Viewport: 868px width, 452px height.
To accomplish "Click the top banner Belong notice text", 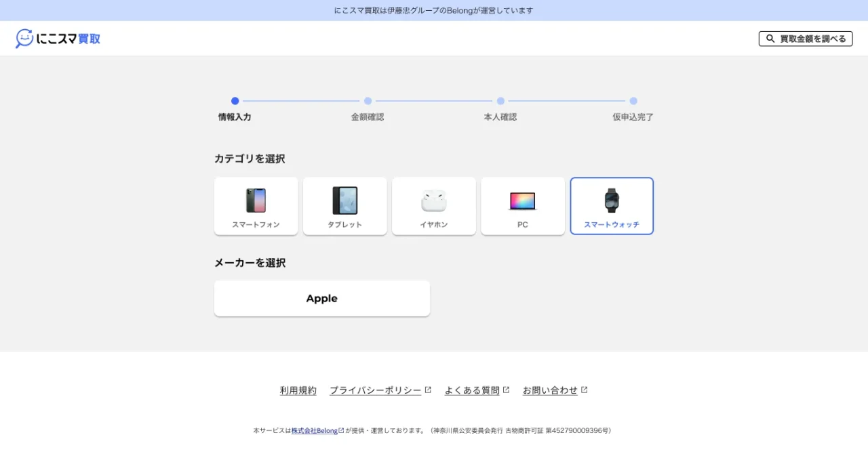I will [x=434, y=10].
